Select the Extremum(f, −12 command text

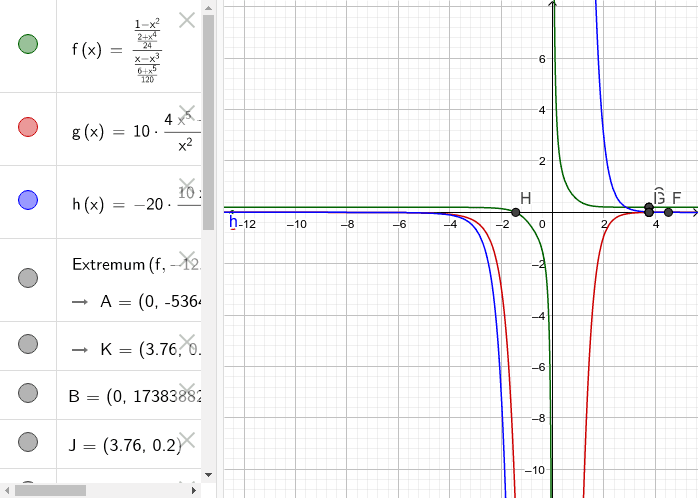(x=136, y=265)
